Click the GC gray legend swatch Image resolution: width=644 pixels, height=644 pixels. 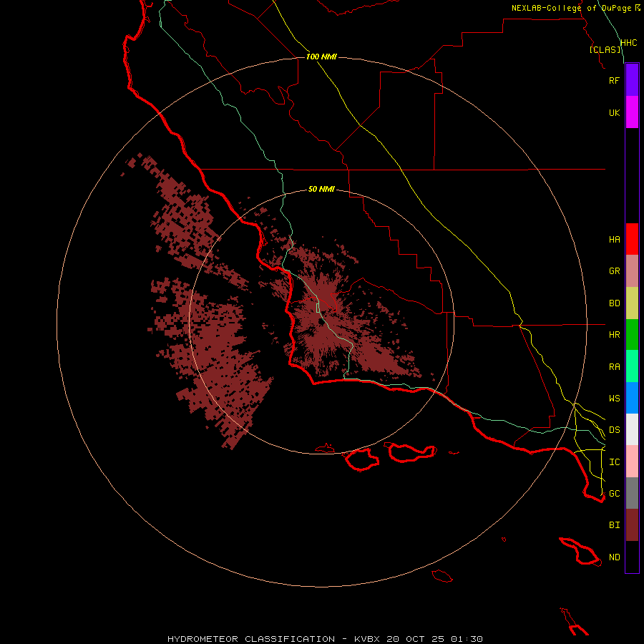click(x=632, y=493)
